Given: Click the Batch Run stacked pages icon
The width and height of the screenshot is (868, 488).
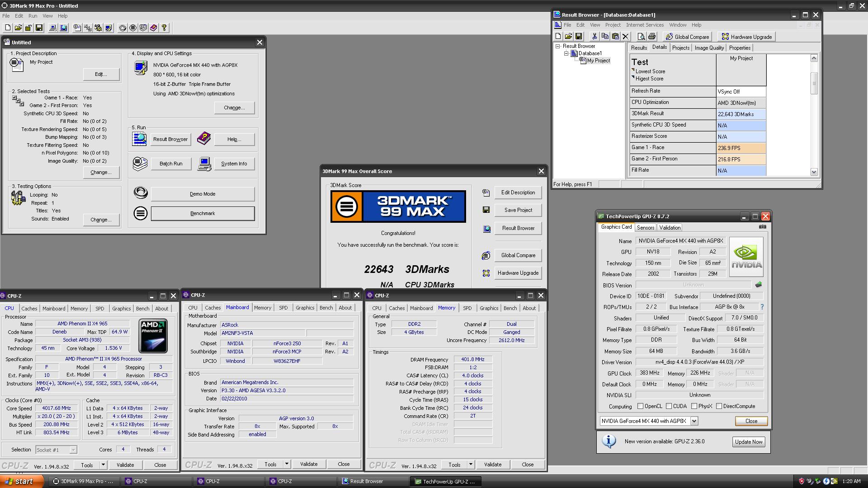Looking at the screenshot, I should pyautogui.click(x=140, y=164).
